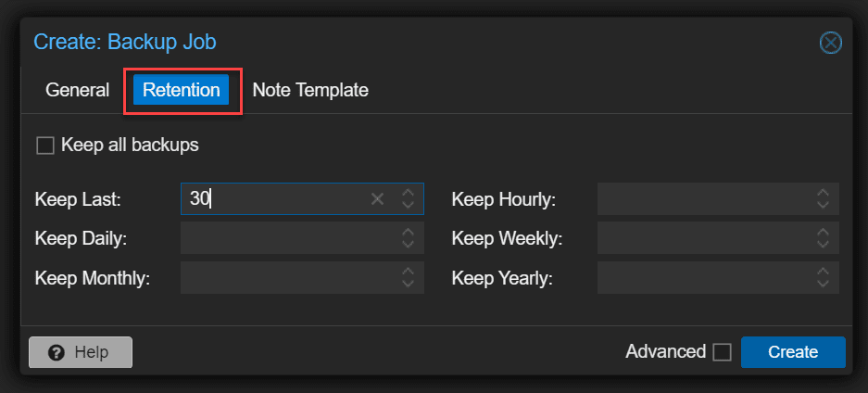
Task: Toggle the Advanced checkbox
Action: click(722, 352)
